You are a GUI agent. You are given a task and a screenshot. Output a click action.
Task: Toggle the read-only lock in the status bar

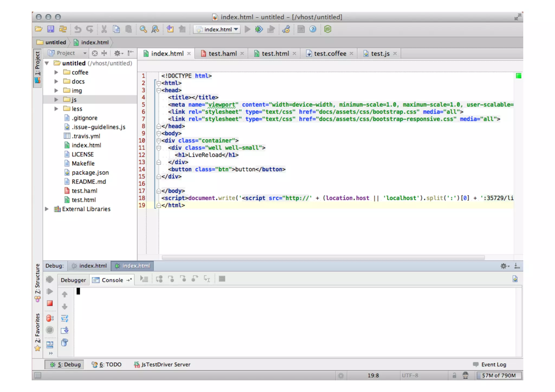tap(454, 375)
